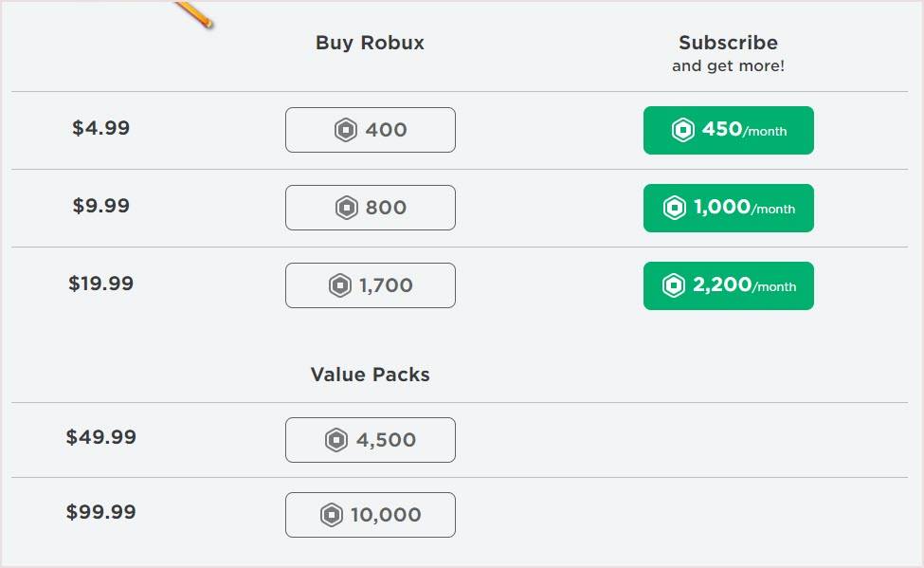Purchase the 1,700 Robux package
Viewport: 924px width, 568px height.
tap(370, 285)
